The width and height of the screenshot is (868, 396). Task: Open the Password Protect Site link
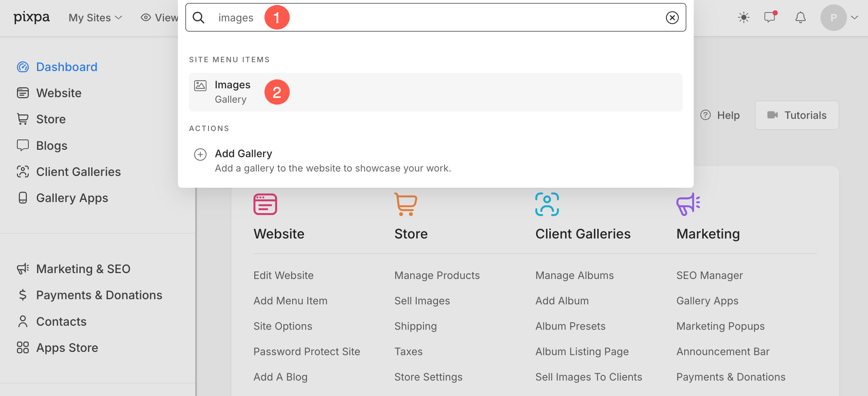coord(307,351)
